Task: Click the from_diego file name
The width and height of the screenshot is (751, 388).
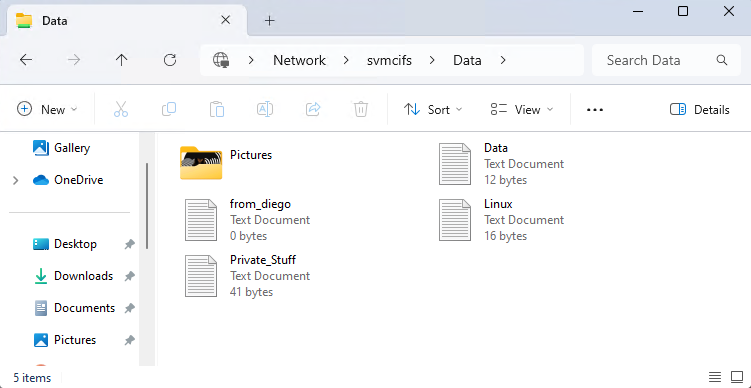Action: 260,204
